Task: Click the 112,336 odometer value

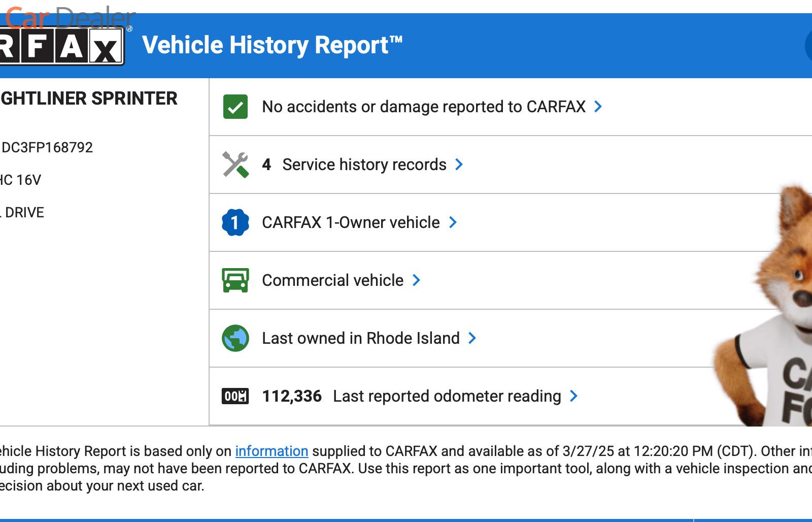Action: coord(292,396)
